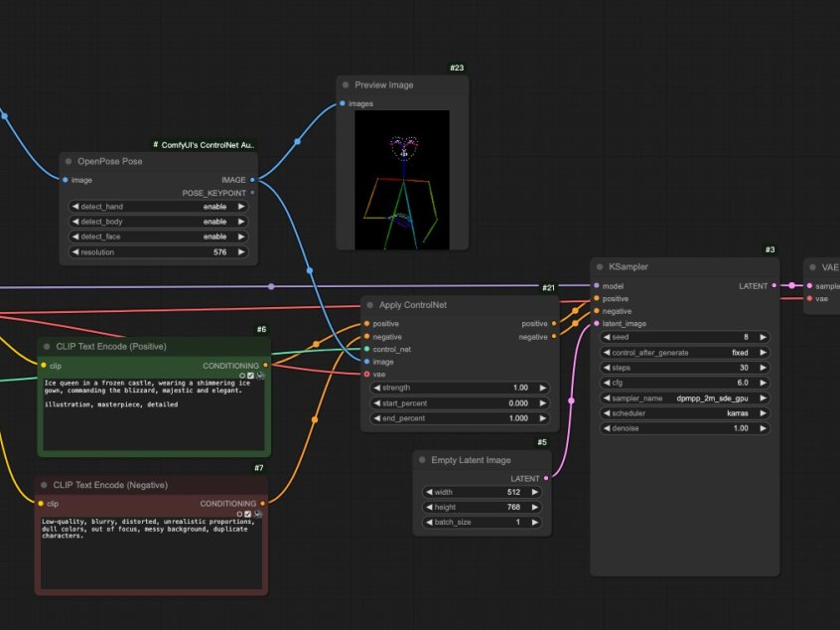Viewport: 840px width, 630px height.
Task: Click the brush icon in positive prompt node
Action: coord(260,376)
